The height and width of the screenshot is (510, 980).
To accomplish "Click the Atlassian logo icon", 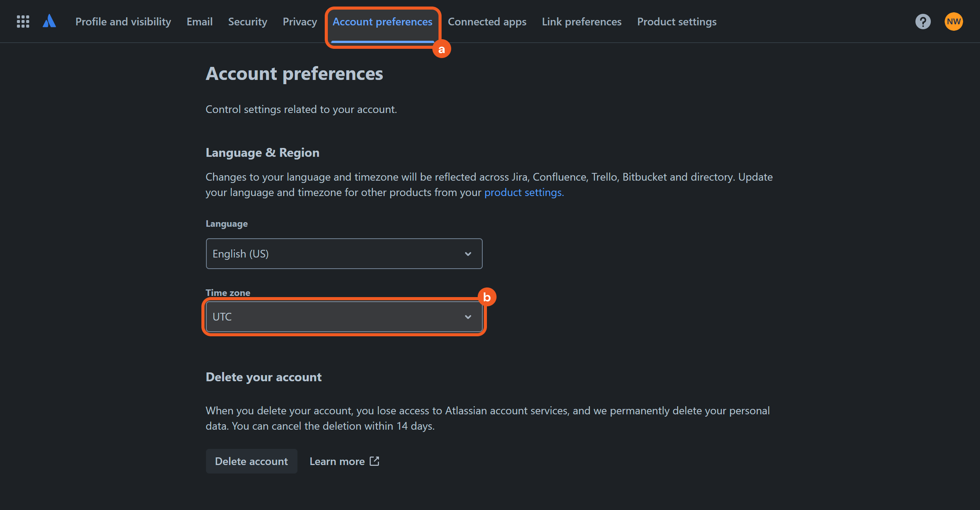I will point(49,21).
